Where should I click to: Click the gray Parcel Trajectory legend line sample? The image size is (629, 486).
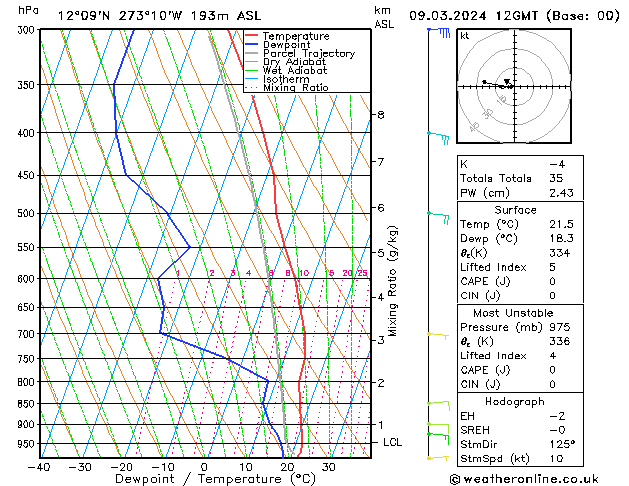coord(251,53)
